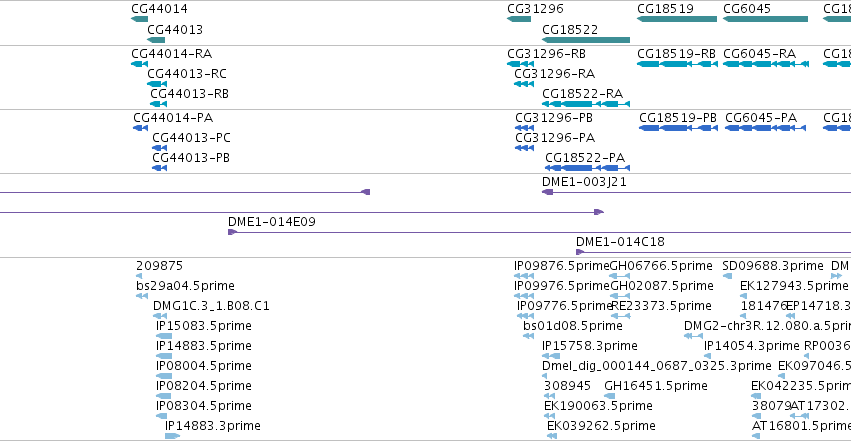Click EST Dmel_dig_000144_0687_0325.3prime

544,376
